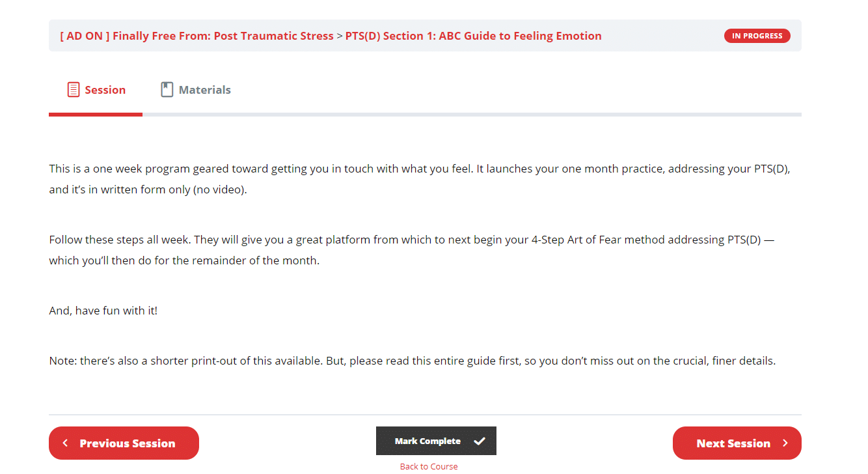The width and height of the screenshot is (868, 474).
Task: Open PTS(D) Section 1: ABC Guide breadcrumb
Action: point(473,36)
